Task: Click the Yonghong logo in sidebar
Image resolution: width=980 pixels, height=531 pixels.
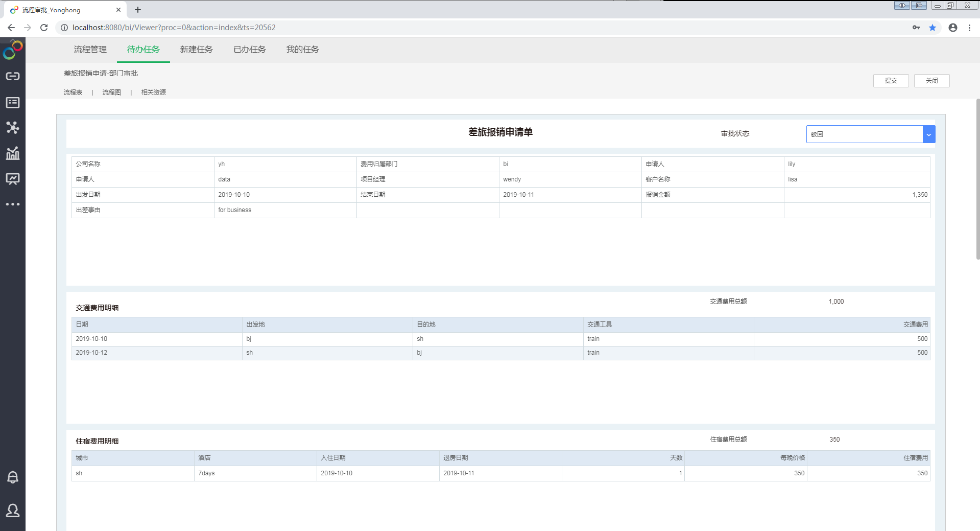Action: point(13,50)
